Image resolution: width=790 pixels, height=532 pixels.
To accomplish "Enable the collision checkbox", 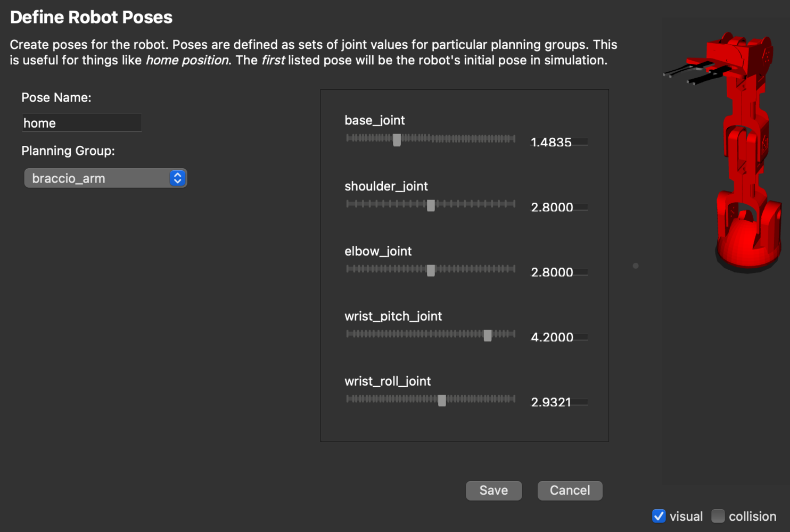I will pos(718,516).
